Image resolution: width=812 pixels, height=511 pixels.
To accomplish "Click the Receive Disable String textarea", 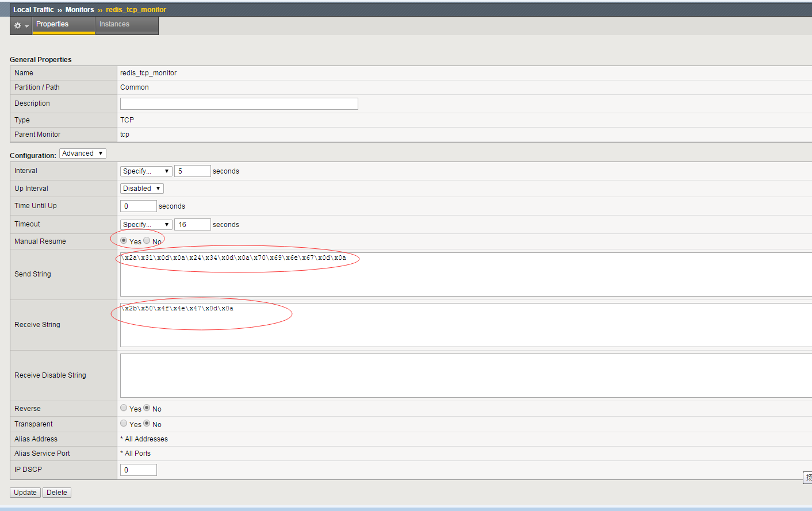I will pos(466,375).
